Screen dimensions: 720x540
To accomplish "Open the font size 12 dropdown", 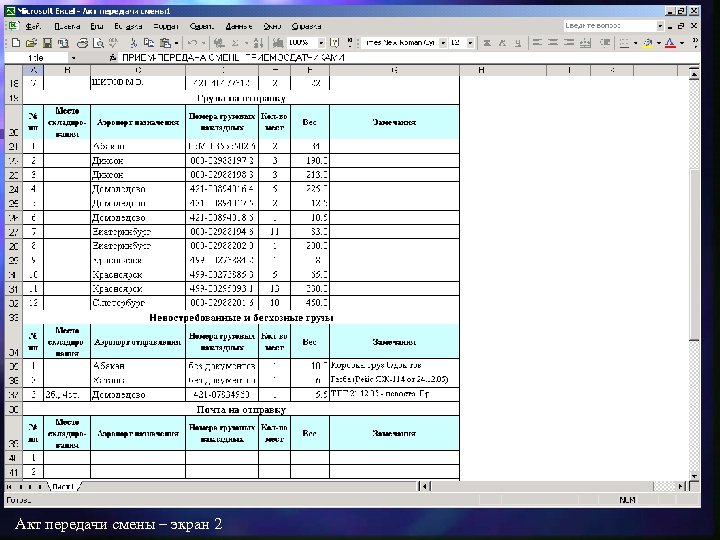I will point(470,43).
